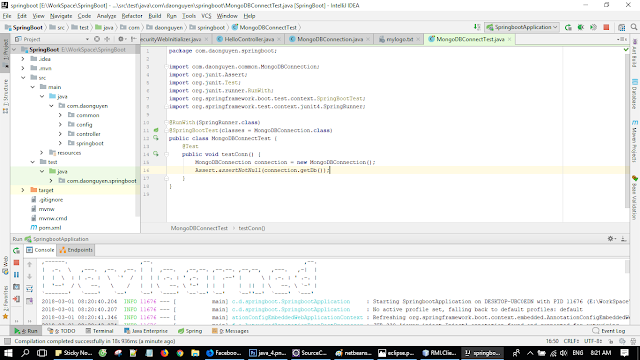This screenshot has height=360, width=640.
Task: Select Console tab in Run panel
Action: pos(40,250)
